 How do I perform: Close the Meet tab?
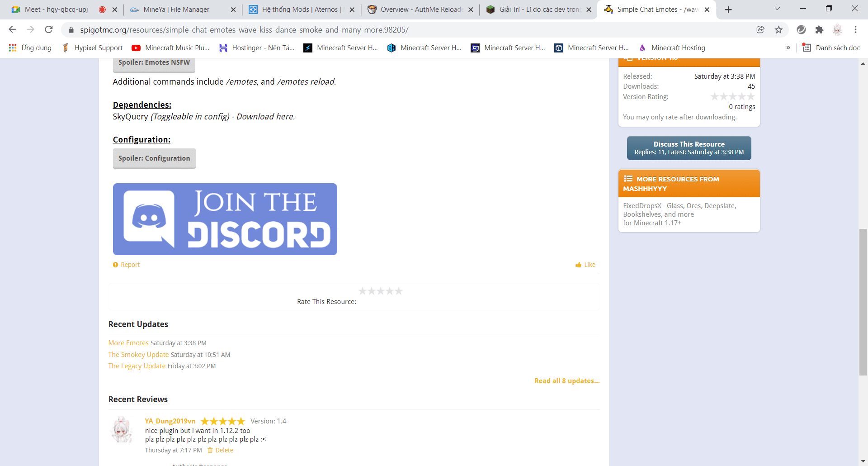pos(115,10)
